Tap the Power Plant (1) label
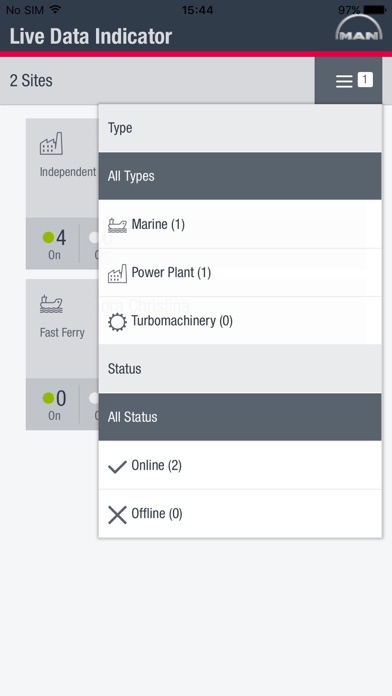 pyautogui.click(x=171, y=273)
